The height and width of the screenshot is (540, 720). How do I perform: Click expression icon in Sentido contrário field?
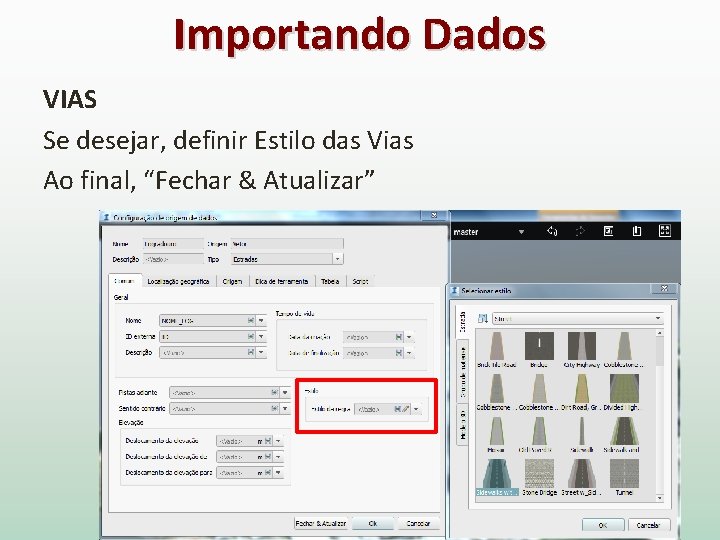274,408
